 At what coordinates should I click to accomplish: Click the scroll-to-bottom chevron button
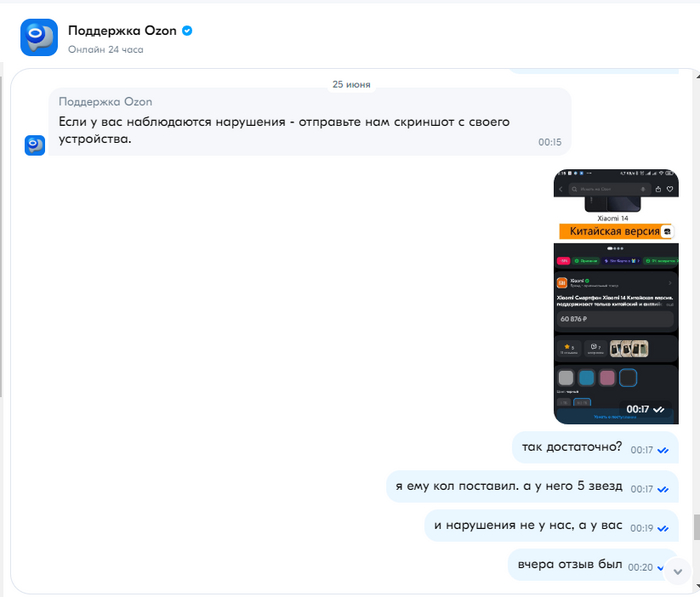click(x=678, y=572)
